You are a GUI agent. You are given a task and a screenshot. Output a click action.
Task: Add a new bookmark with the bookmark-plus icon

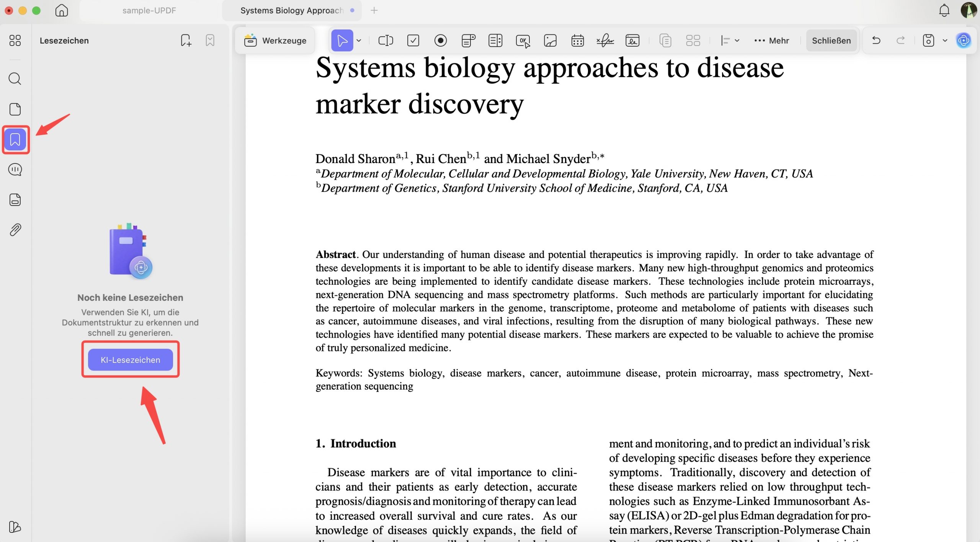pos(186,40)
